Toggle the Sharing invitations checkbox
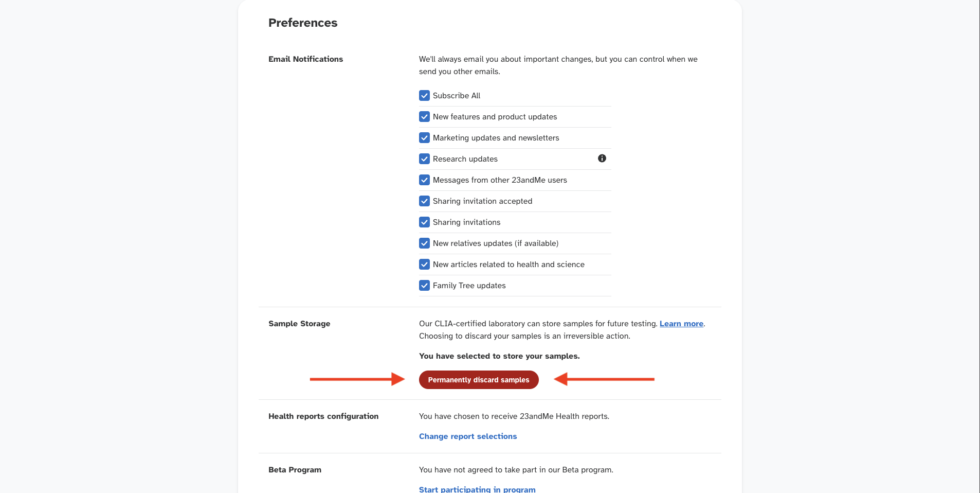The height and width of the screenshot is (493, 980). coord(424,222)
